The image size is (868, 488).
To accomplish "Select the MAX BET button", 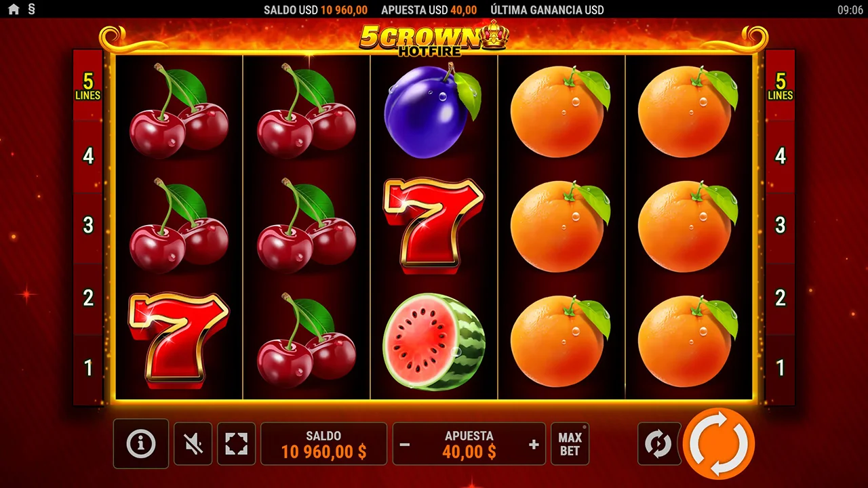I will pos(570,444).
